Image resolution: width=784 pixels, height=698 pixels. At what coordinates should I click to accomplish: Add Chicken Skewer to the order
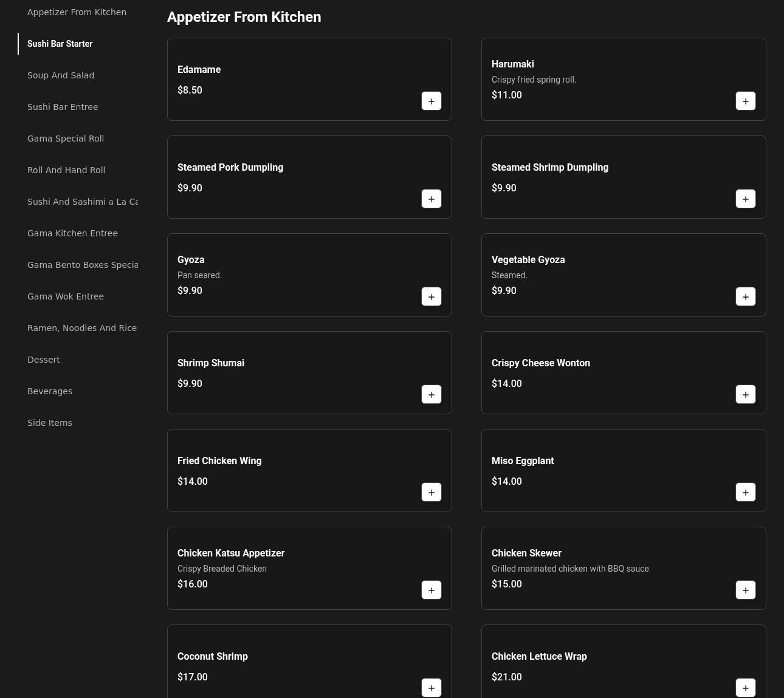click(x=745, y=590)
